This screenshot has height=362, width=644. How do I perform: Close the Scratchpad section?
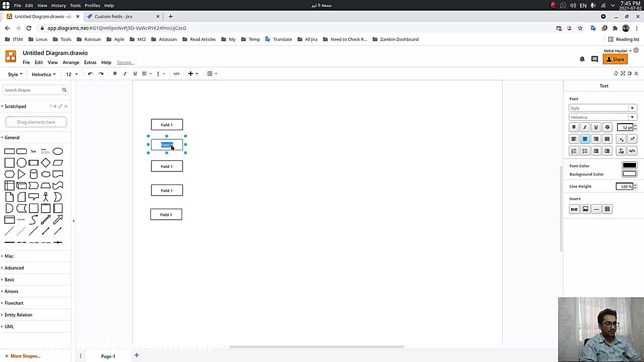click(66, 107)
